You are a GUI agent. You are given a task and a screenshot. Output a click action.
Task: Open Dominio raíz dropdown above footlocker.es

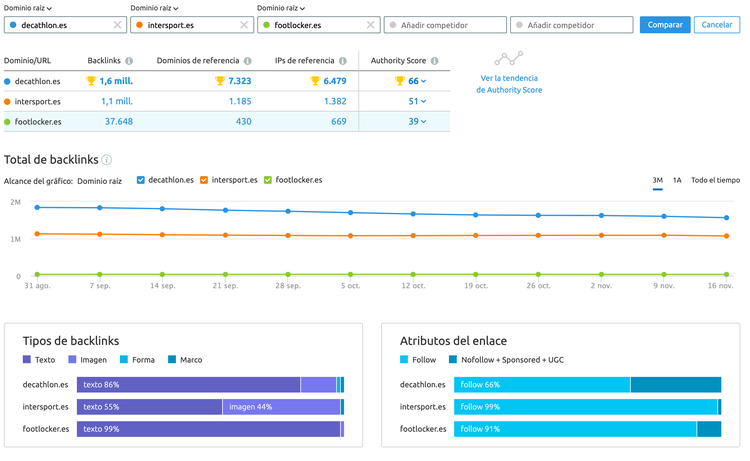pyautogui.click(x=281, y=8)
